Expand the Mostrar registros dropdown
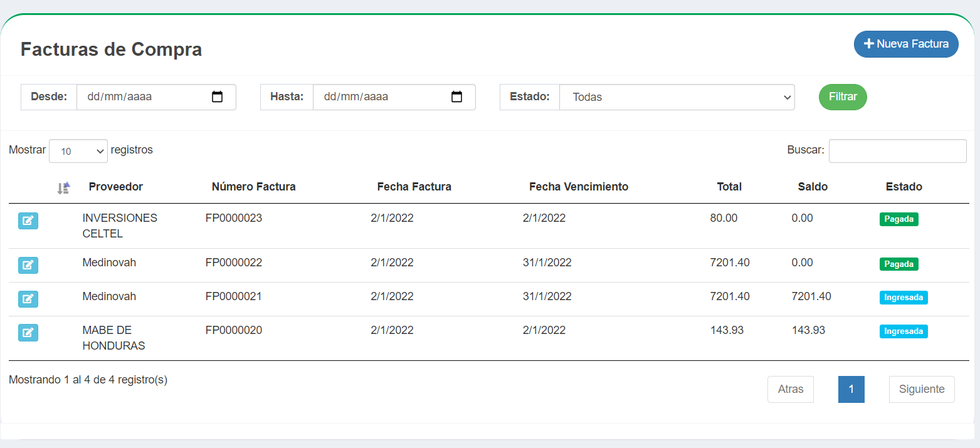 point(78,151)
